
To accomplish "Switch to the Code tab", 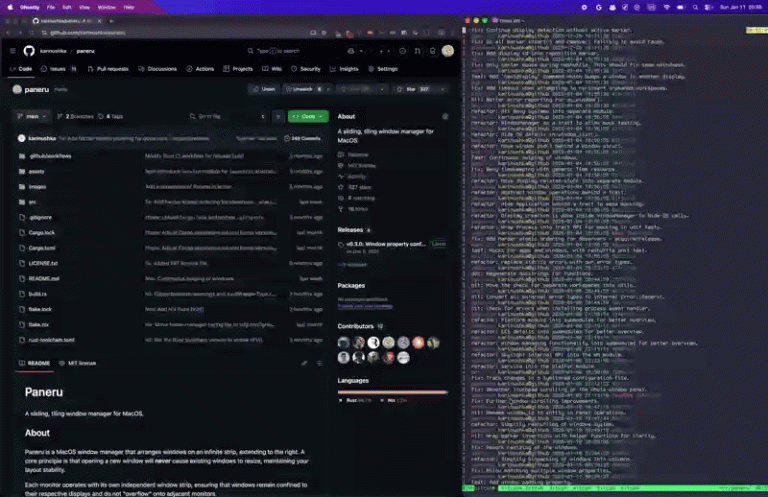I will point(21,69).
